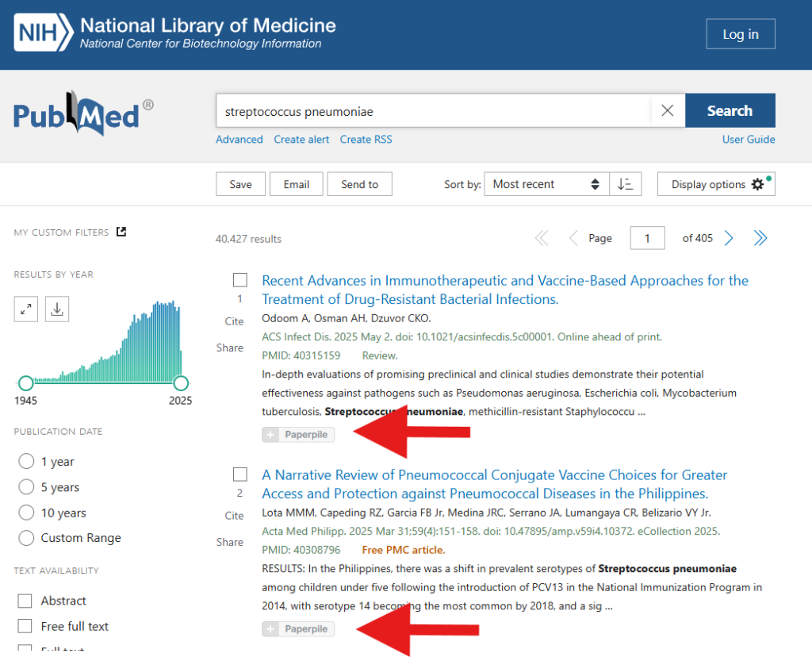Download the results by year data
Screen dimensions: 812x657
[57, 309]
